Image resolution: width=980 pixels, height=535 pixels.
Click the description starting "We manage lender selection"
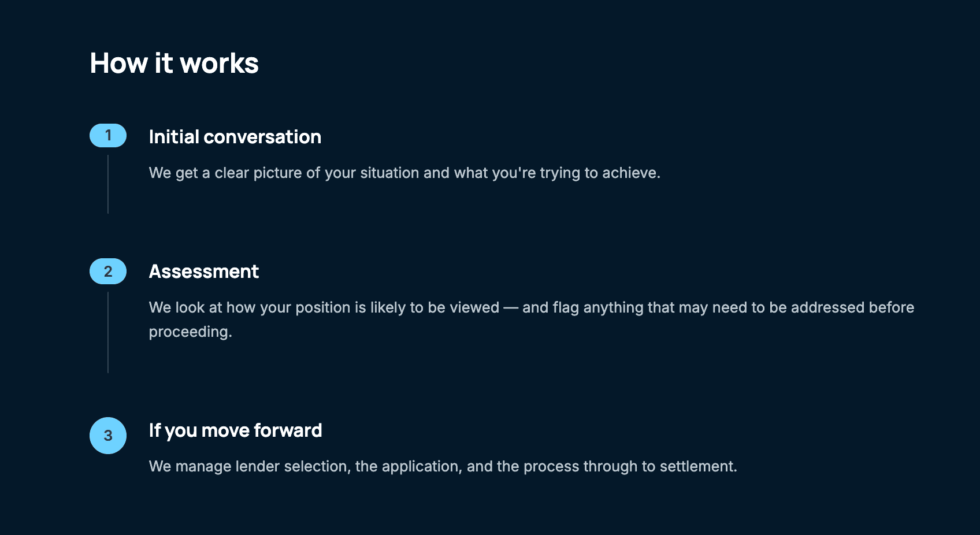click(443, 466)
